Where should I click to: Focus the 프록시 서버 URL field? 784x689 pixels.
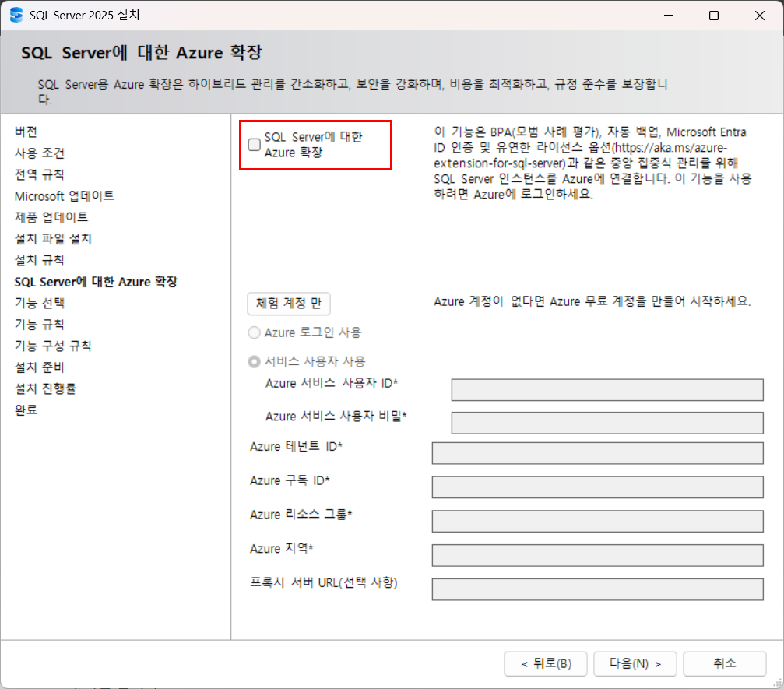pos(597,589)
